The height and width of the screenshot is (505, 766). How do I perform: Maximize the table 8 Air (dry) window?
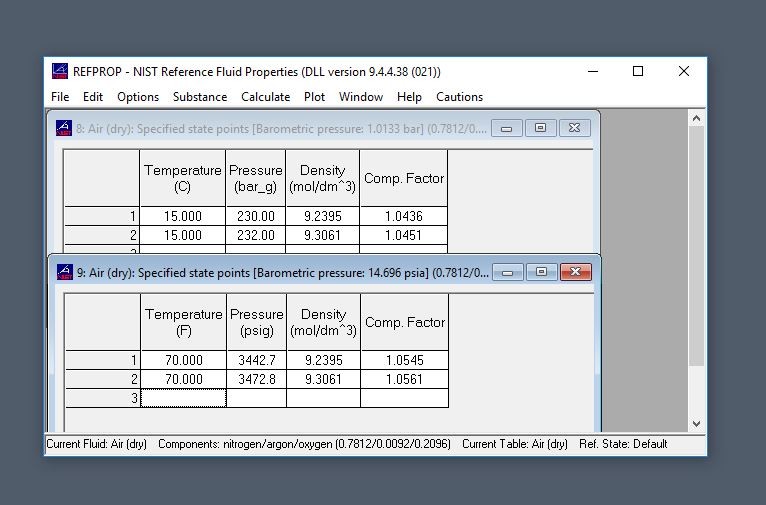540,128
